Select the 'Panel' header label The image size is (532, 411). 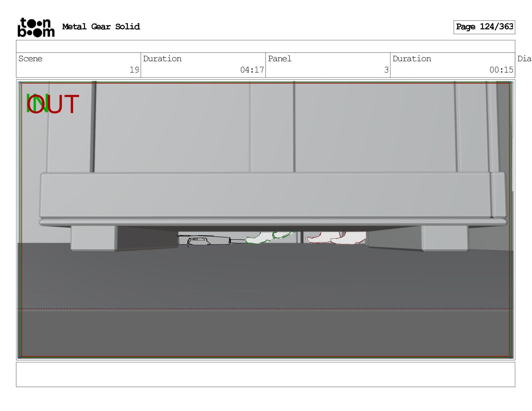pyautogui.click(x=280, y=59)
